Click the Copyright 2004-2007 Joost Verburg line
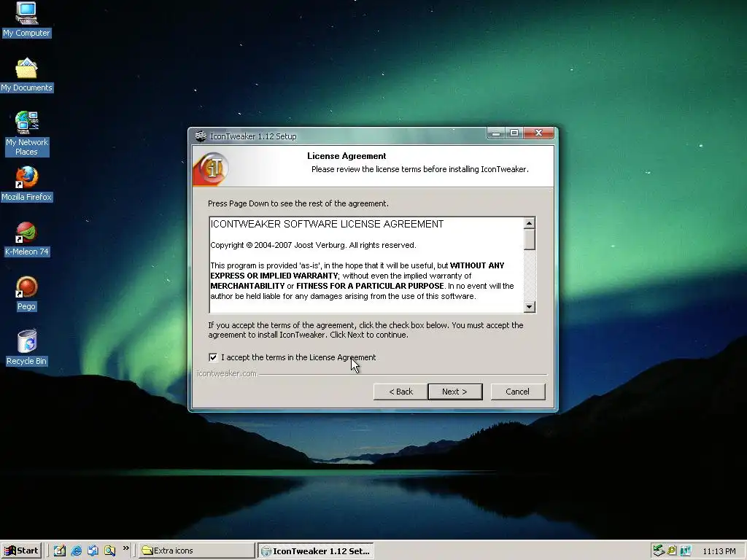The image size is (747, 560). [313, 245]
